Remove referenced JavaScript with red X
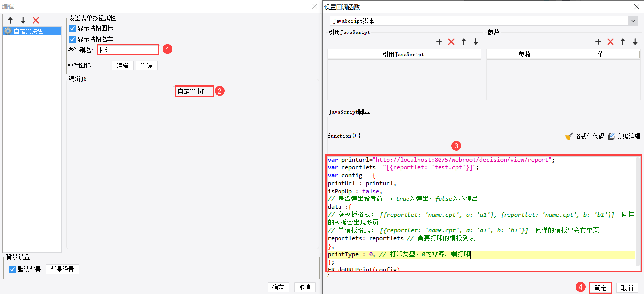The height and width of the screenshot is (294, 644). [451, 42]
